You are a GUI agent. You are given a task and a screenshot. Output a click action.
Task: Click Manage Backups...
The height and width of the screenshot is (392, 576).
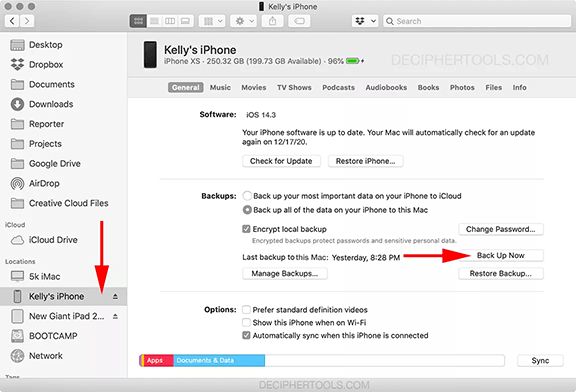285,274
